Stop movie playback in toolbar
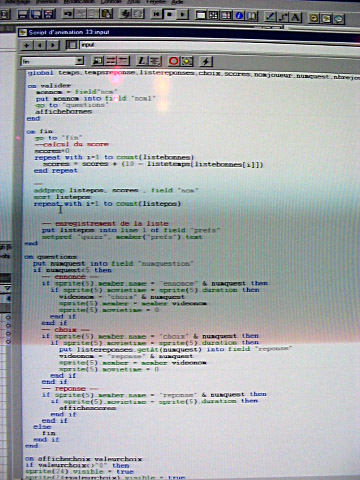 coord(169,14)
